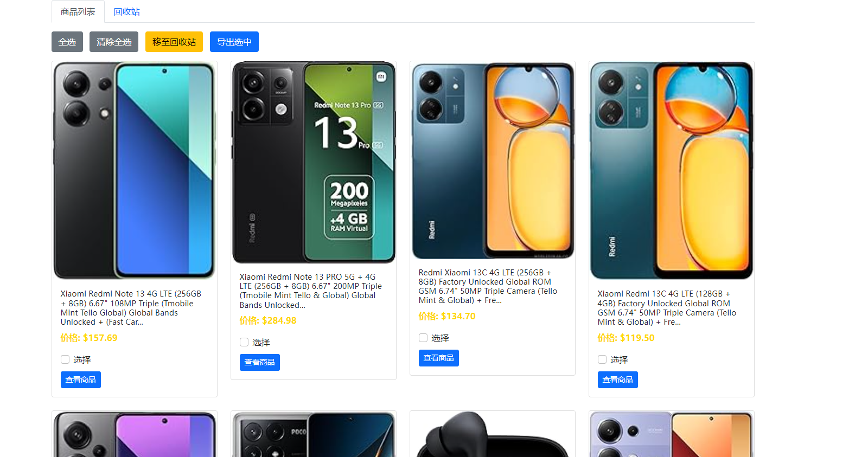Click the black earbuds product image
This screenshot has height=457, width=868.
(x=493, y=435)
